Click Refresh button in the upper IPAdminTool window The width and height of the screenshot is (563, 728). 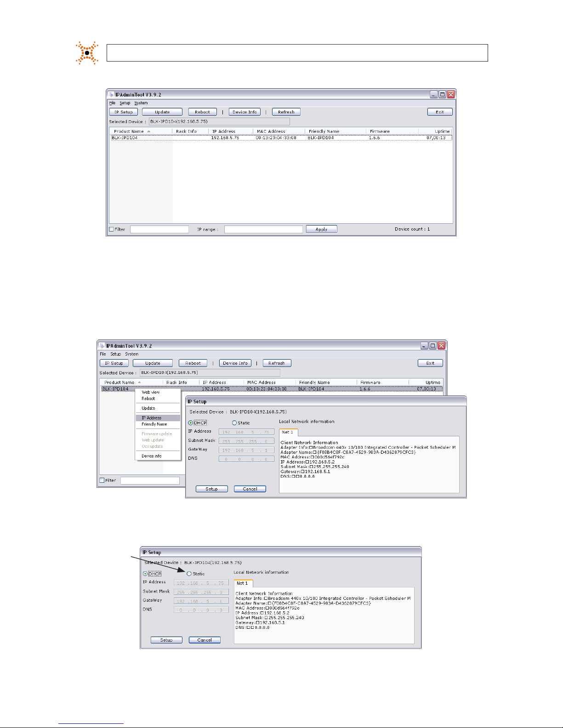click(x=286, y=112)
